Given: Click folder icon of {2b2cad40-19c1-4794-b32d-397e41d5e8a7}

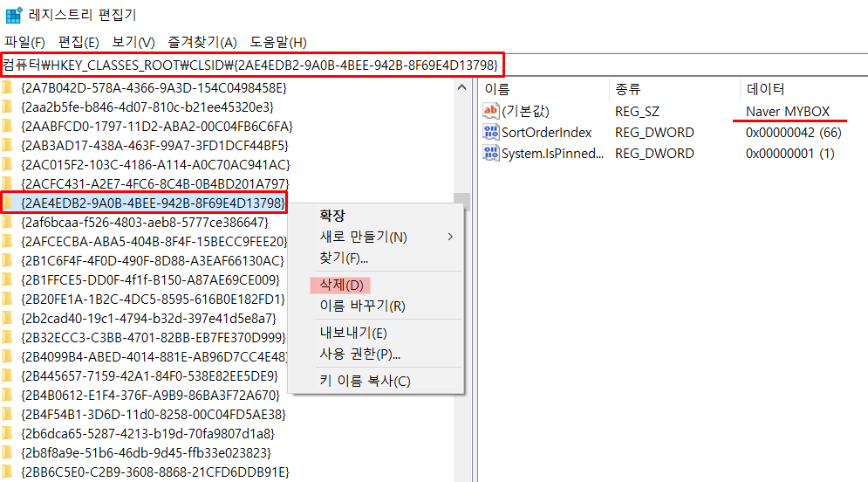Looking at the screenshot, I should click(x=7, y=319).
